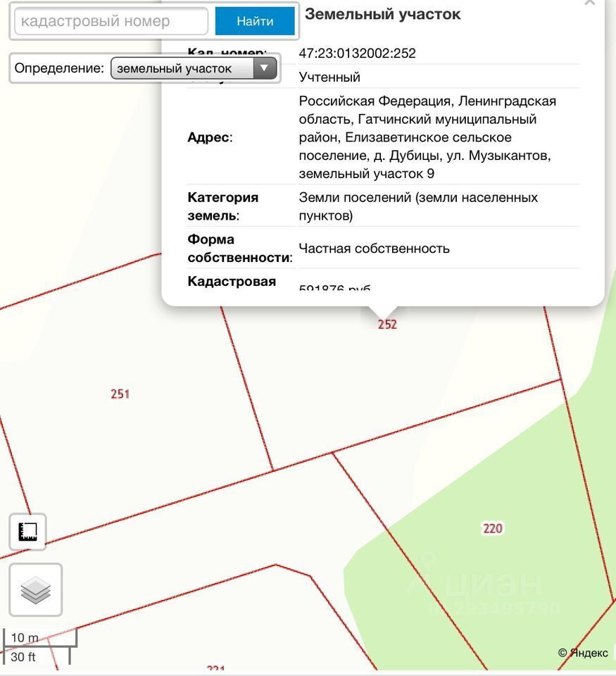Click the ruler measurement tool icon
616x676 pixels.
27,532
